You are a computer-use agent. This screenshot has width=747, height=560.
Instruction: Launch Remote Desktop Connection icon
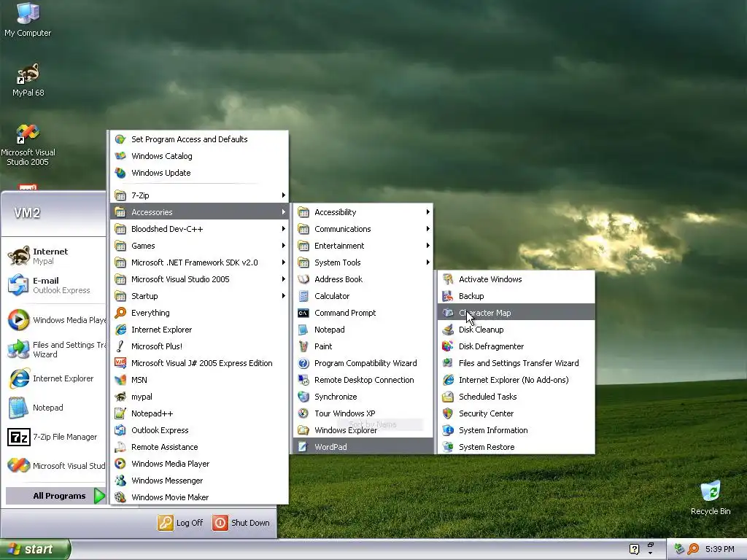click(x=303, y=380)
